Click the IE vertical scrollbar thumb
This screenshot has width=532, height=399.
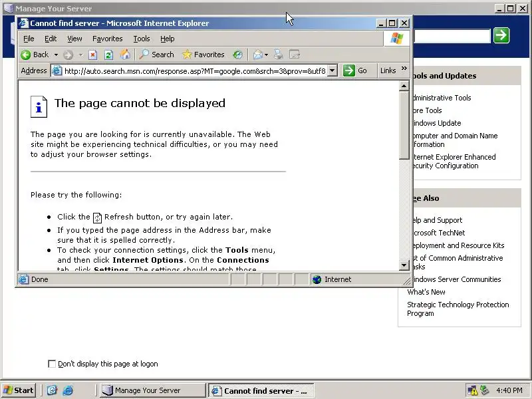(404, 125)
